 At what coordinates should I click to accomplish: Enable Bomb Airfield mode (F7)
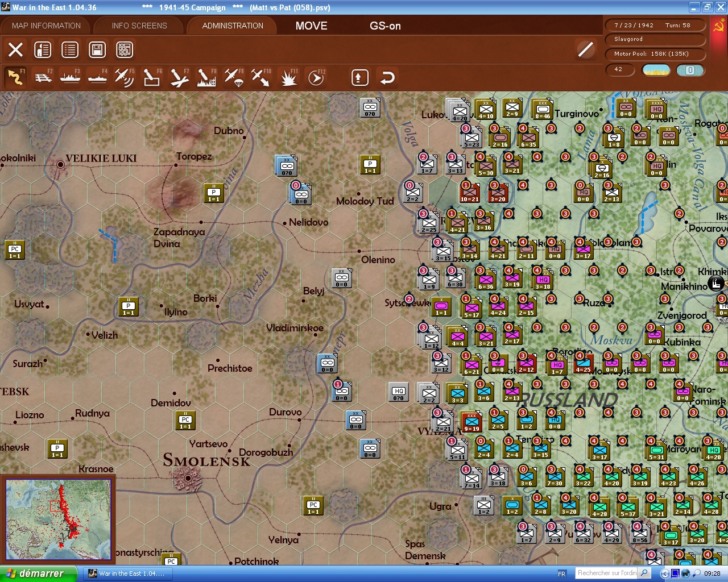[x=179, y=77]
